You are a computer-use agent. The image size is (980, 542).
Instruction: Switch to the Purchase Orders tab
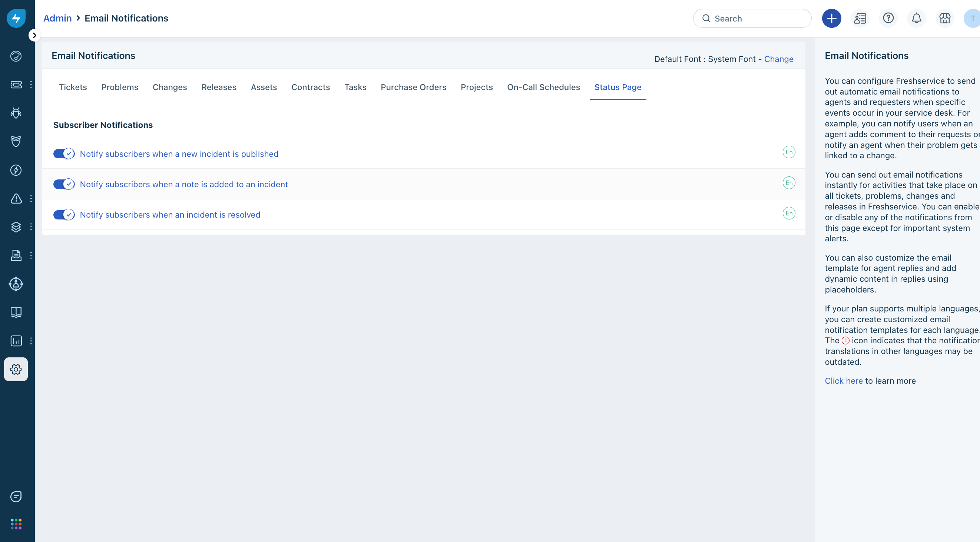point(413,87)
